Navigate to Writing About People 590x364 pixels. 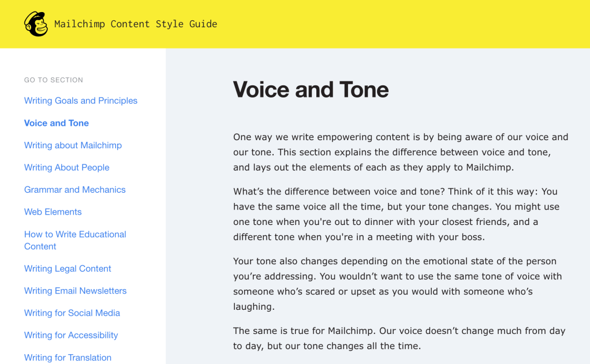[66, 167]
